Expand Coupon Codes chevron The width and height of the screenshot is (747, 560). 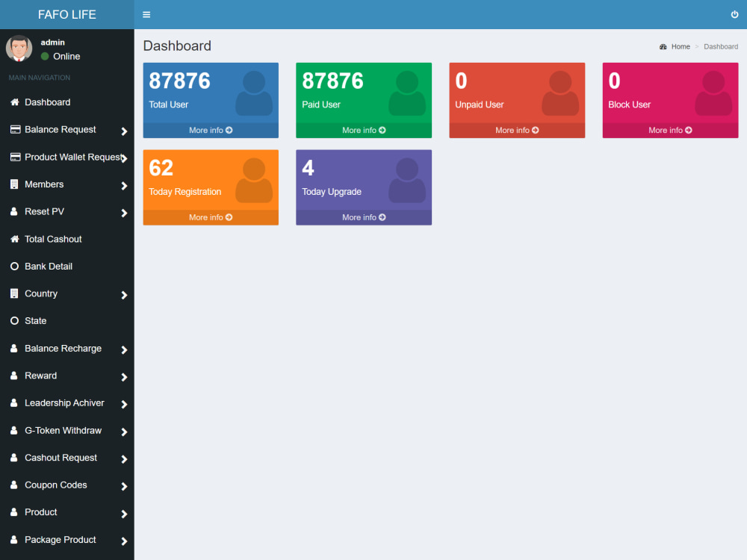coord(124,486)
